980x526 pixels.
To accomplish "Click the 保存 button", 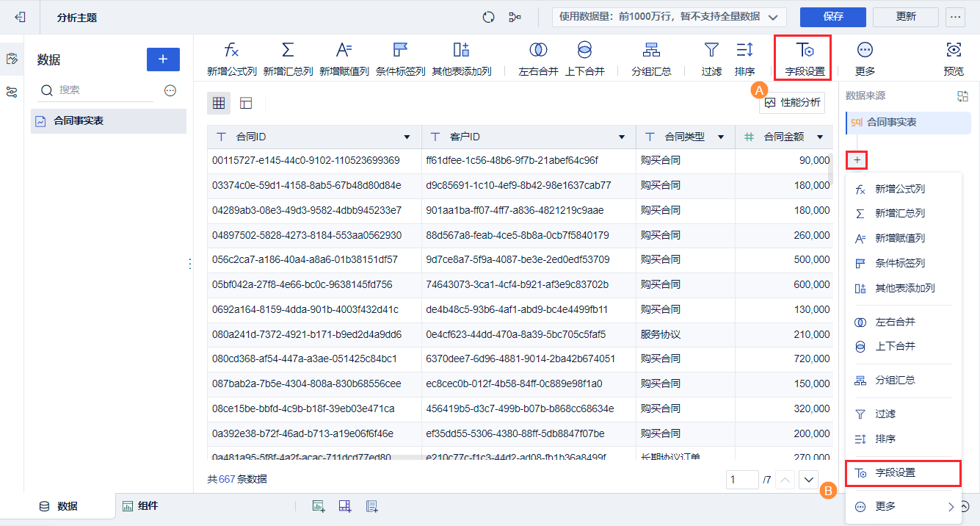I will (x=833, y=17).
